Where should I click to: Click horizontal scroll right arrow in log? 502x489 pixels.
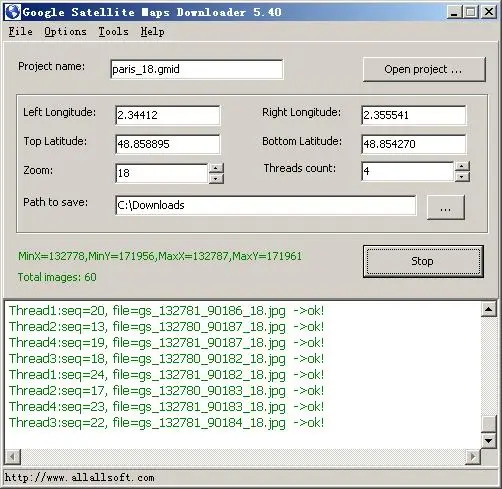(x=473, y=456)
